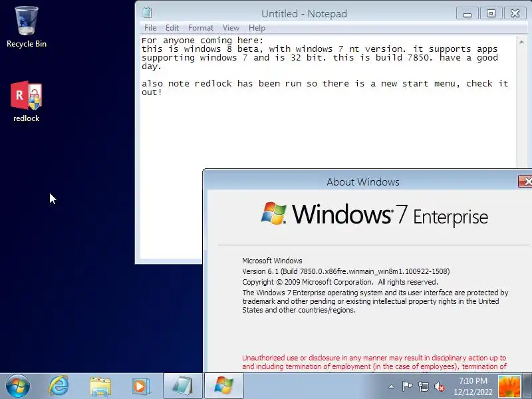Launch Internet Explorer from the taskbar

click(x=59, y=386)
